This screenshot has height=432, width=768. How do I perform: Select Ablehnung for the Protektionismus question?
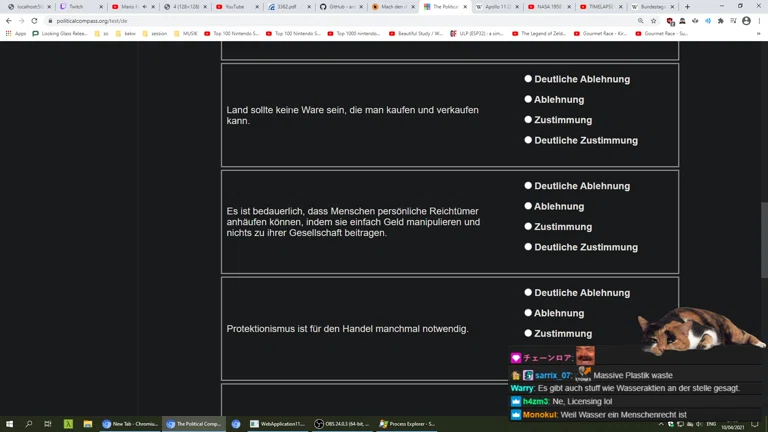pyautogui.click(x=528, y=312)
